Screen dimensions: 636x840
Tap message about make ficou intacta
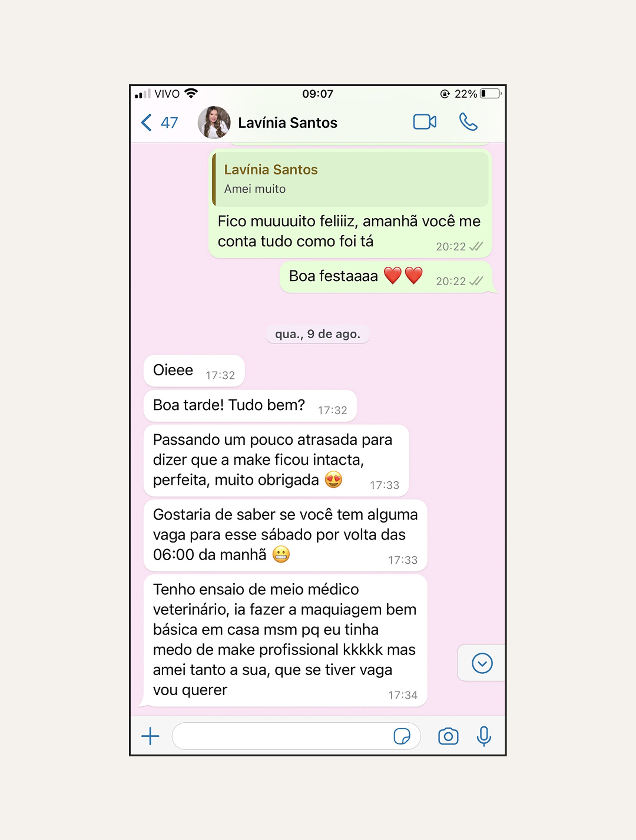tap(276, 460)
